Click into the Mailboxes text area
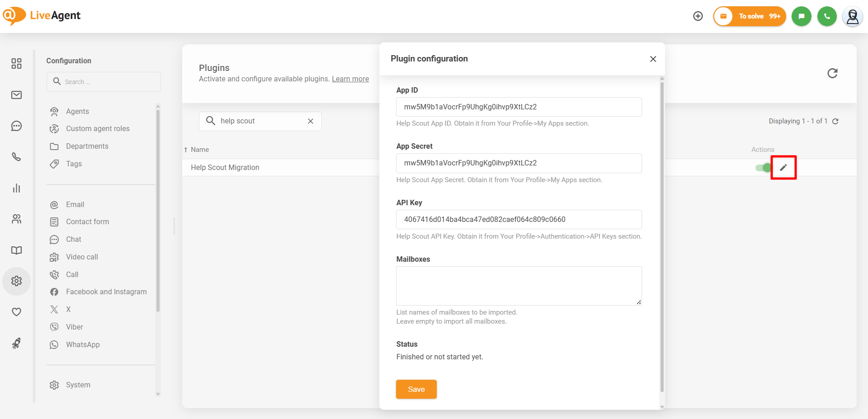The image size is (868, 419). point(519,286)
